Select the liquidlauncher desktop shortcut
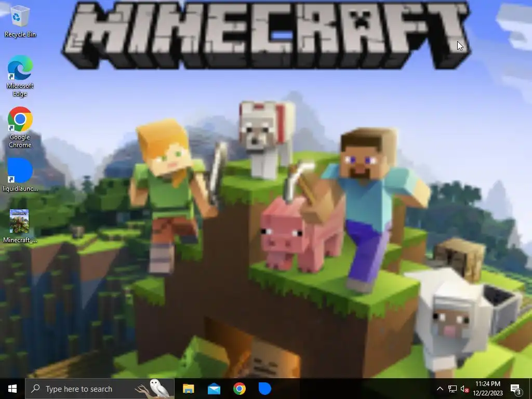 (x=20, y=175)
